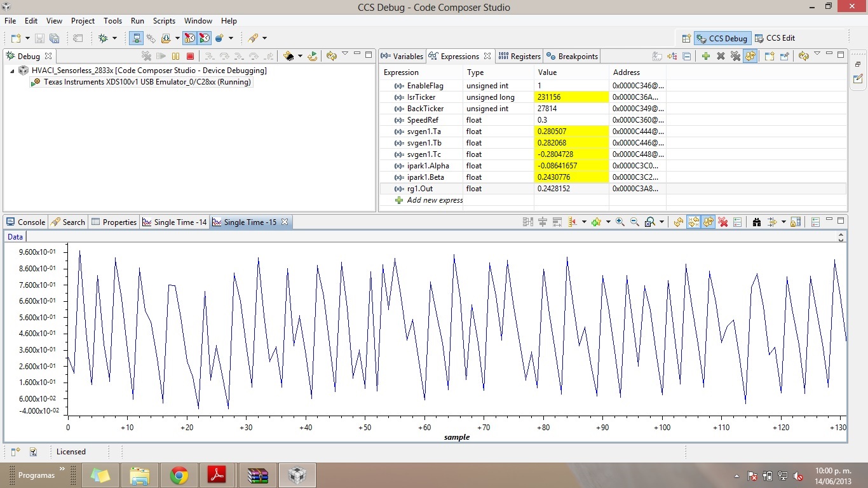Open the dropdown arrow beside the bug Debug icon
868x488 pixels.
coord(115,38)
